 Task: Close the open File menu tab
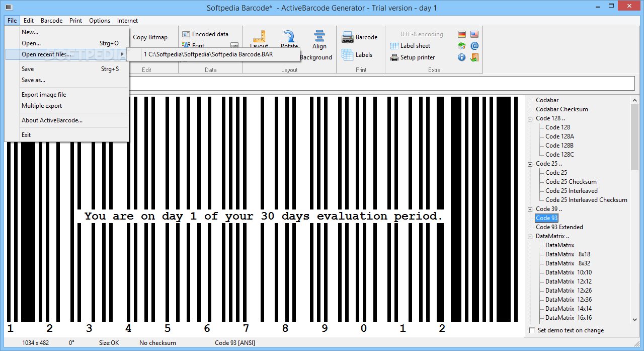12,21
